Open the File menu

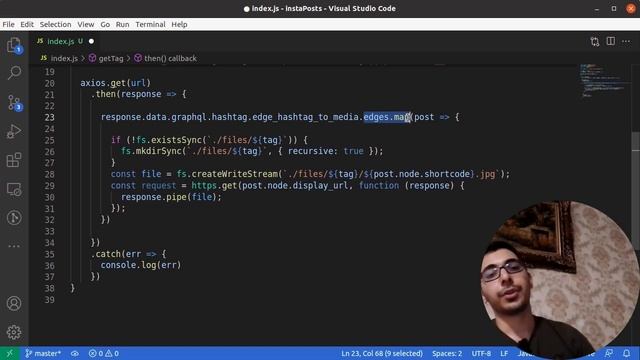(8, 24)
